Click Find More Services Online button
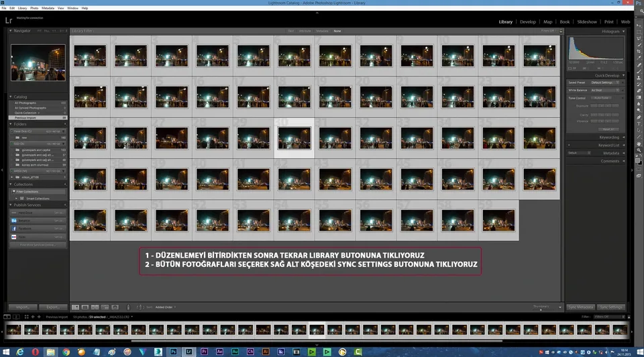The image size is (644, 357). pyautogui.click(x=38, y=245)
